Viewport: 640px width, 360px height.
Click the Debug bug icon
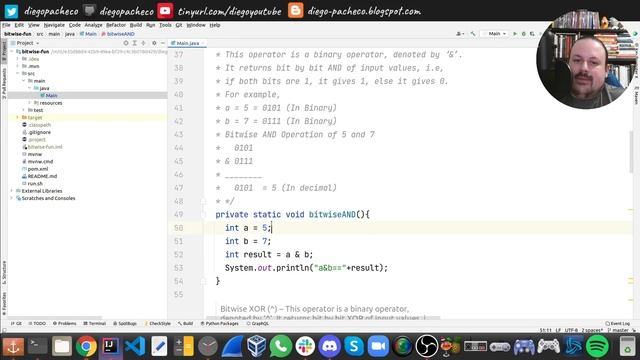pyautogui.click(x=524, y=33)
